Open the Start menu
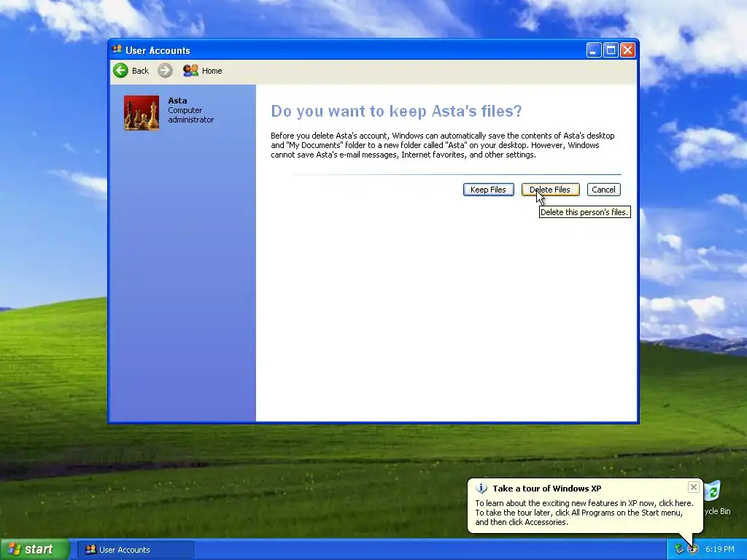 (x=34, y=550)
